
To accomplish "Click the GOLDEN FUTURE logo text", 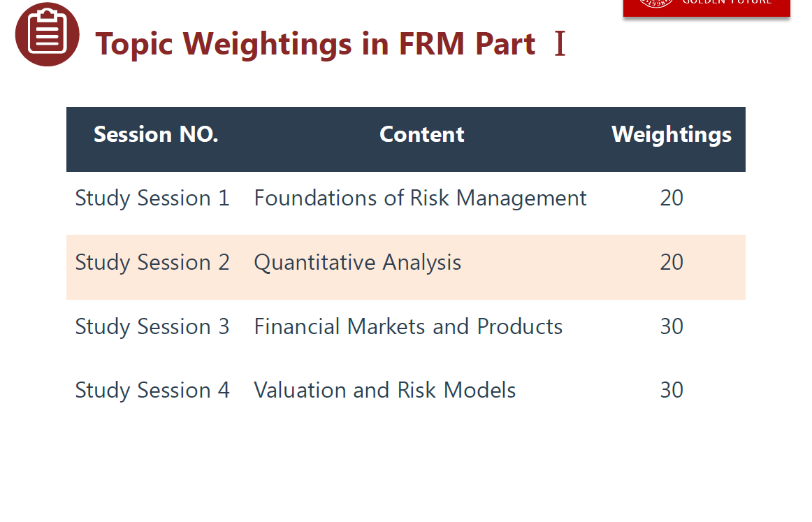I will [x=727, y=3].
